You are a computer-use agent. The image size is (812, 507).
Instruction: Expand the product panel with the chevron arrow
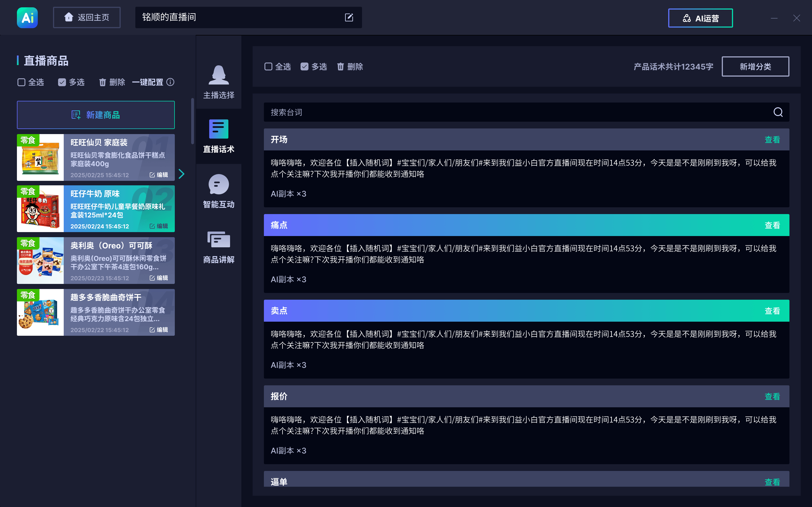182,174
